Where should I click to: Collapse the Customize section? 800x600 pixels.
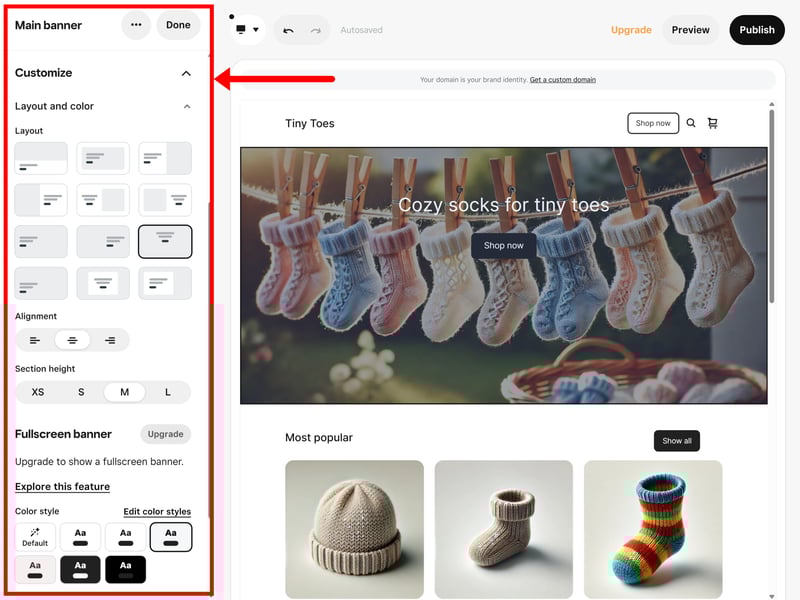pos(186,73)
